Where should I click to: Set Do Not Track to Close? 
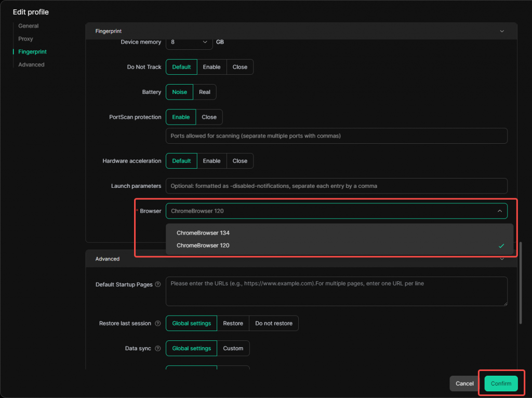point(240,67)
